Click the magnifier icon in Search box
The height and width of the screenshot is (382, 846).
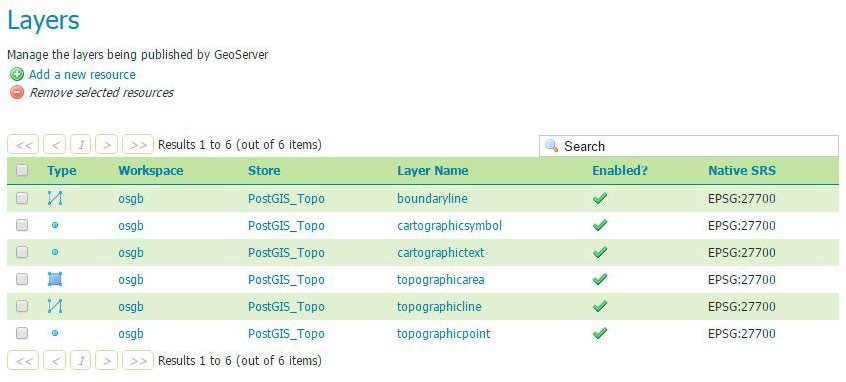(x=551, y=146)
